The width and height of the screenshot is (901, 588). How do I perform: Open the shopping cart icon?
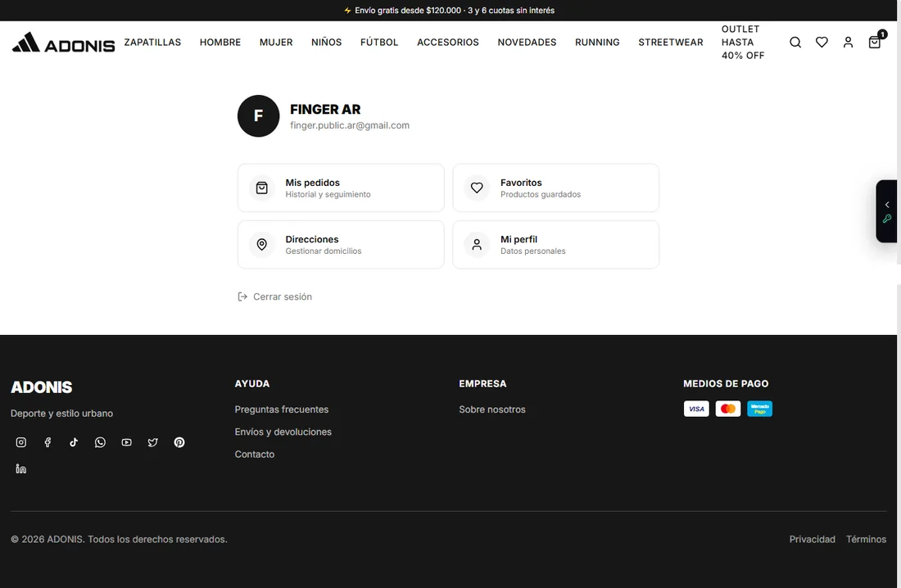875,42
